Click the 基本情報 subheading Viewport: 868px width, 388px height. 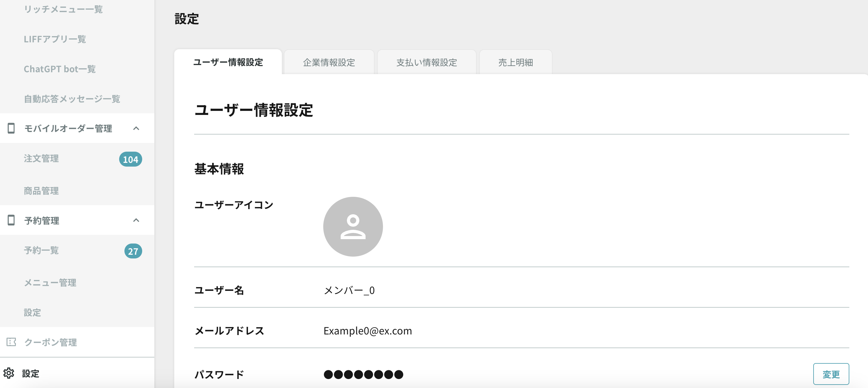pyautogui.click(x=219, y=169)
